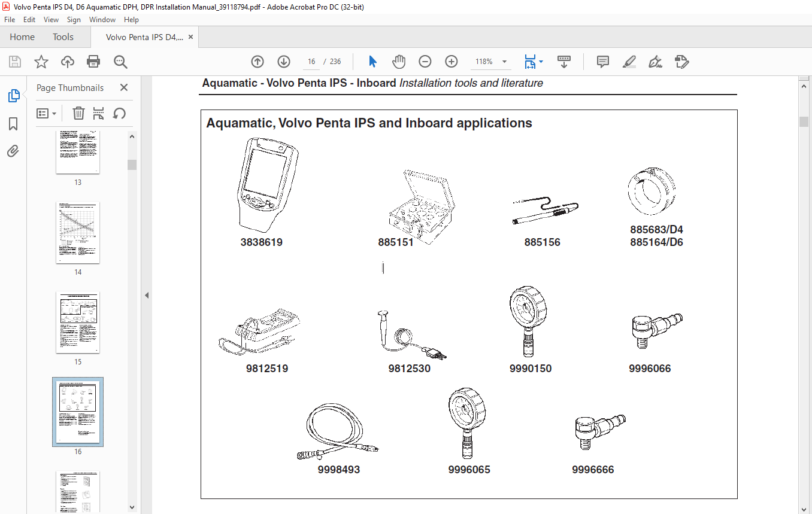This screenshot has width=812, height=514.
Task: Click part number 9996065
Action: click(x=469, y=470)
